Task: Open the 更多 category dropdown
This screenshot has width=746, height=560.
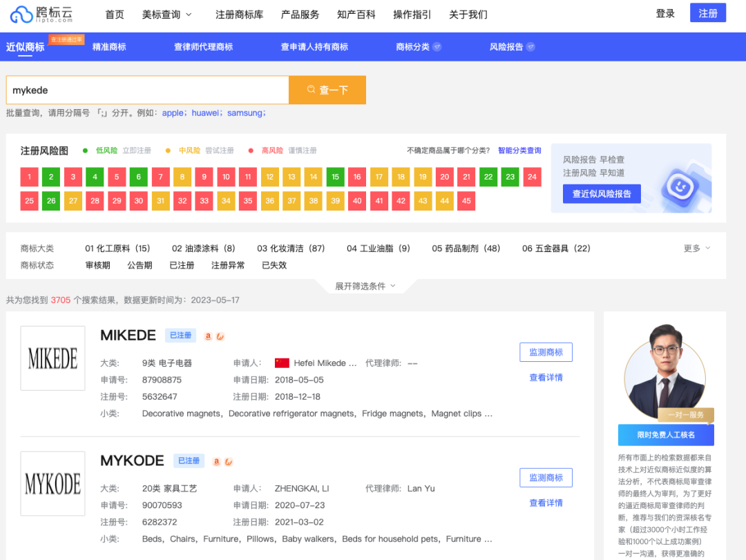Action: pyautogui.click(x=694, y=248)
